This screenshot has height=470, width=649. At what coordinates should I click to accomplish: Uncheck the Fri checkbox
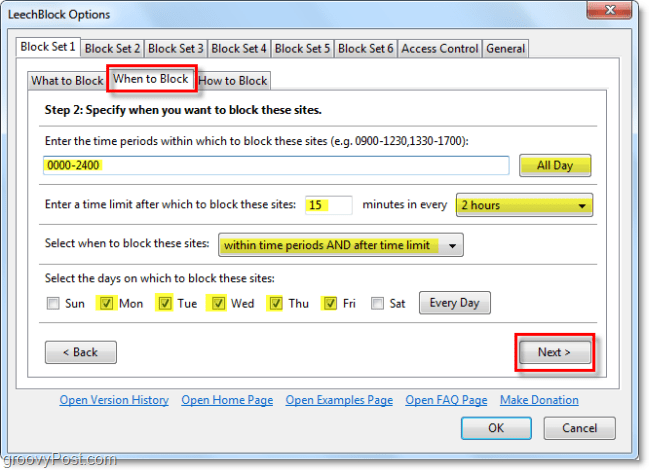(x=330, y=303)
